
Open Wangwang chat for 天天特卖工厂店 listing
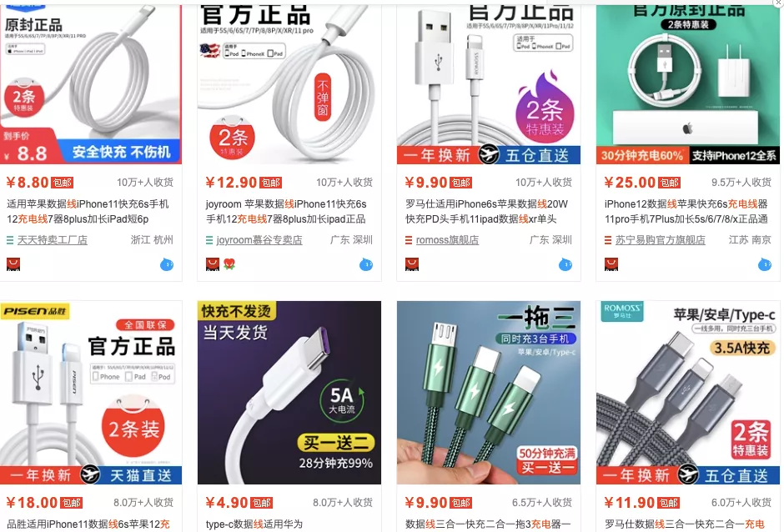click(167, 264)
